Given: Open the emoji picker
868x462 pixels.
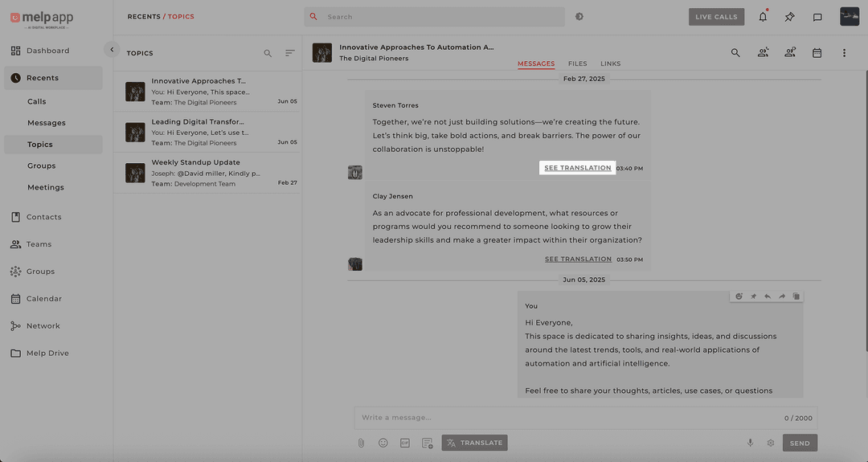Looking at the screenshot, I should pos(383,443).
